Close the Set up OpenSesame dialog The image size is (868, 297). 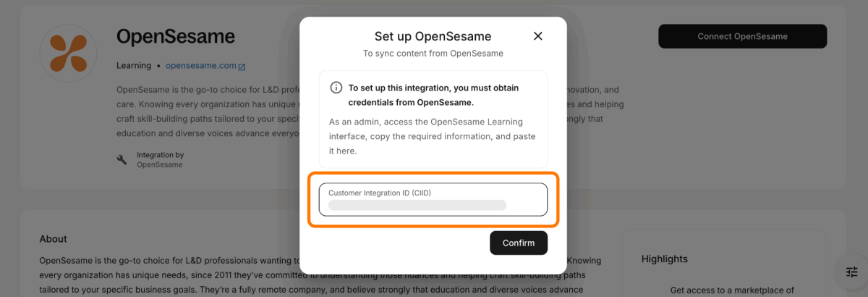[537, 36]
